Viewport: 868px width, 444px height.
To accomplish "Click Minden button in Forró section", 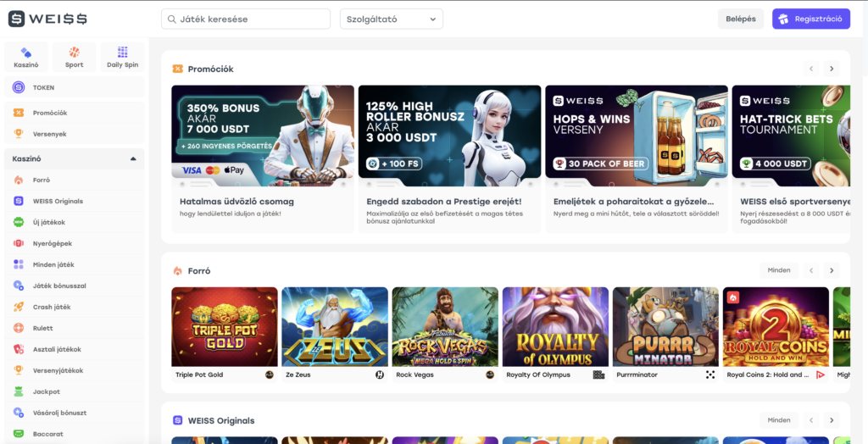I will click(x=779, y=270).
